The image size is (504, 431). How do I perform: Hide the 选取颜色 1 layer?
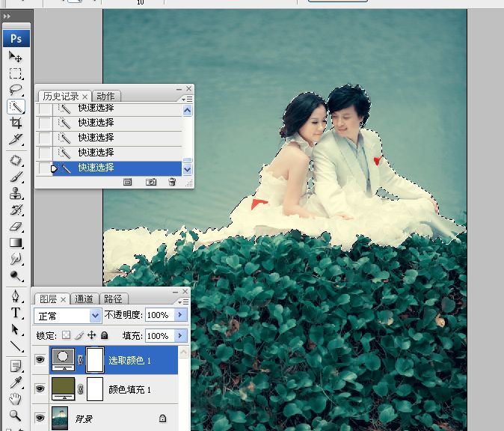(x=40, y=360)
